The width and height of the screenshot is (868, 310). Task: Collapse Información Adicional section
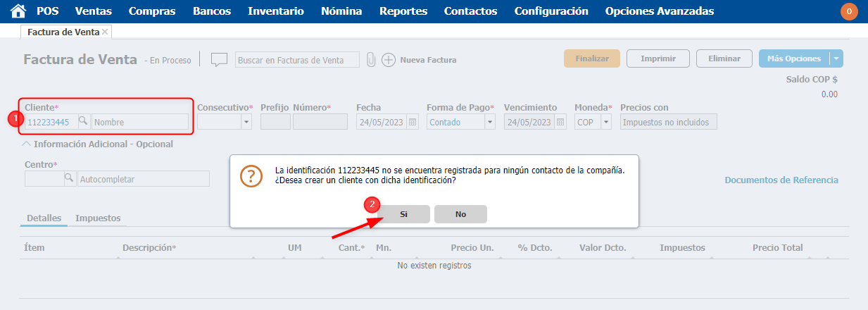coord(27,144)
